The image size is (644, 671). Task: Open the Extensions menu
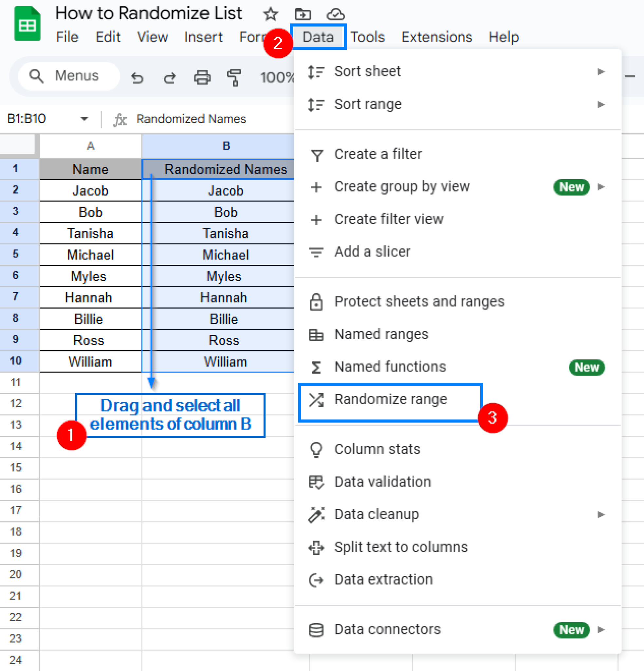[x=437, y=37]
